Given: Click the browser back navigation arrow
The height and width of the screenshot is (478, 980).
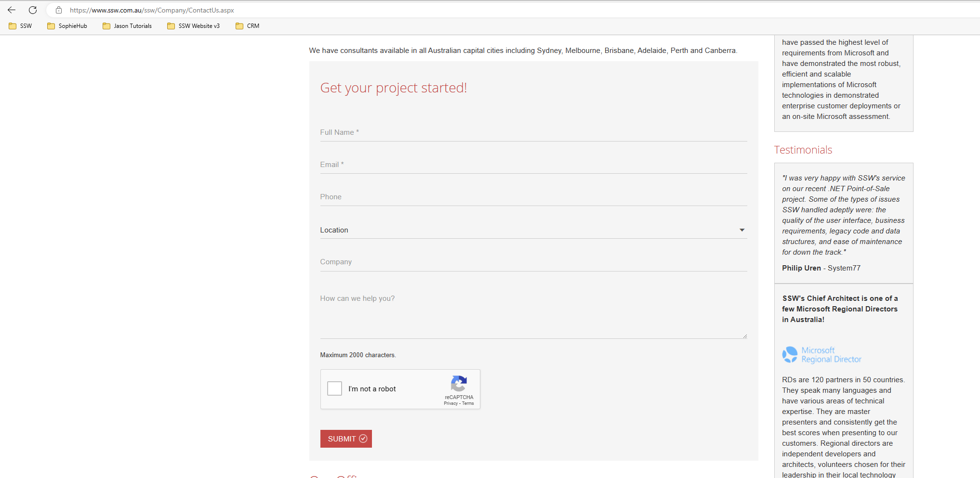Looking at the screenshot, I should click(11, 10).
